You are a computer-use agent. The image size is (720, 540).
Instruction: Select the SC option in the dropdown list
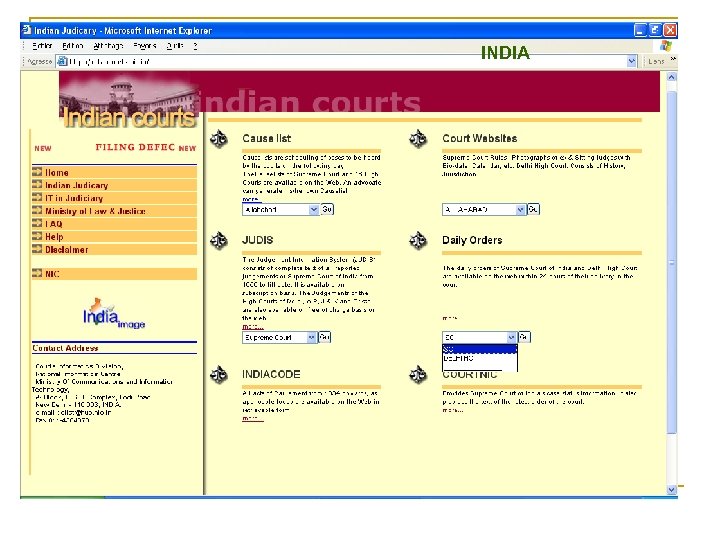click(480, 349)
